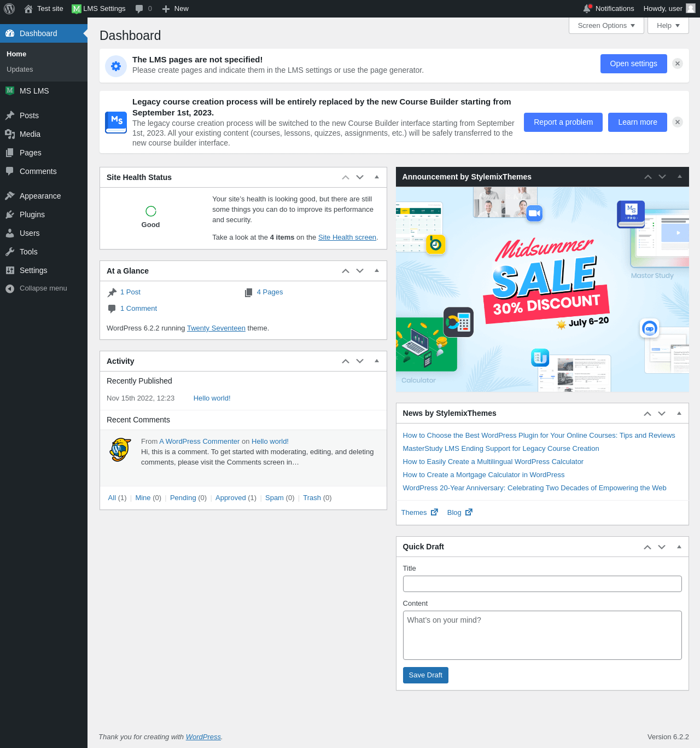Click the Save Draft button
The width and height of the screenshot is (700, 748).
pos(425,675)
